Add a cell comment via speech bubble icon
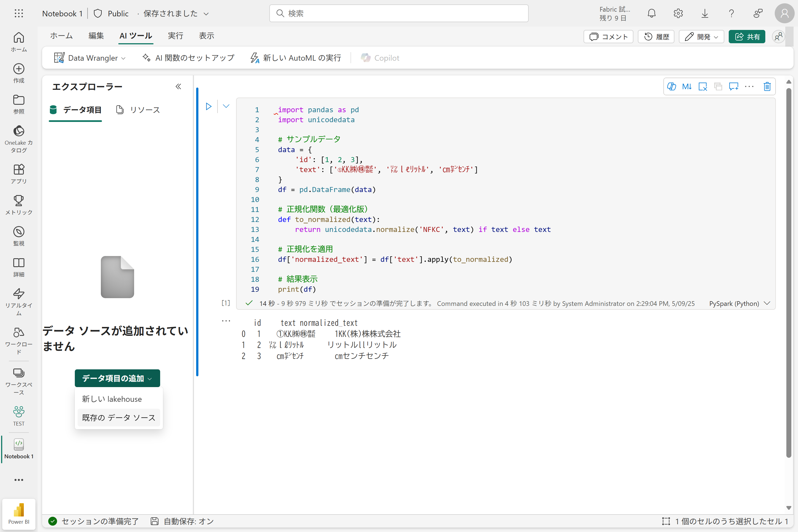 tap(733, 86)
